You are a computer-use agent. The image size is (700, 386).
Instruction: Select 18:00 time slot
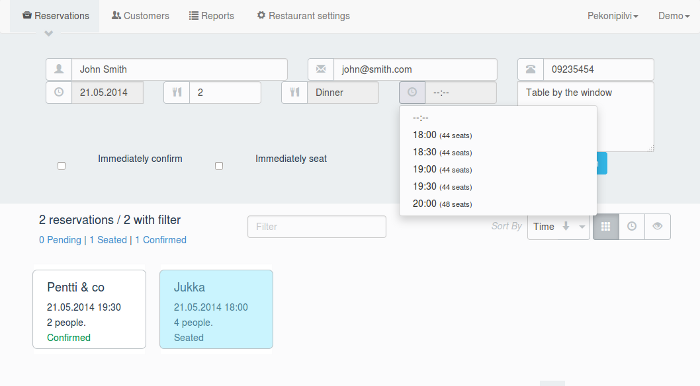(498, 135)
